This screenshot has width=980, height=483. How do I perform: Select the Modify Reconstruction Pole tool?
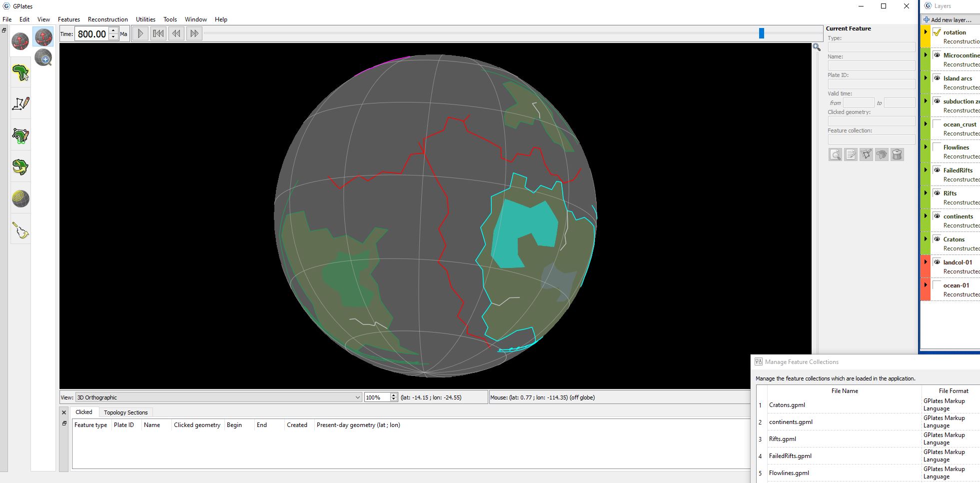coord(20,167)
